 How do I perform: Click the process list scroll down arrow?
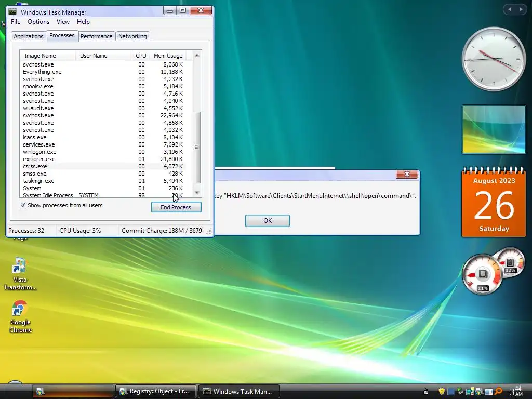coord(197,193)
